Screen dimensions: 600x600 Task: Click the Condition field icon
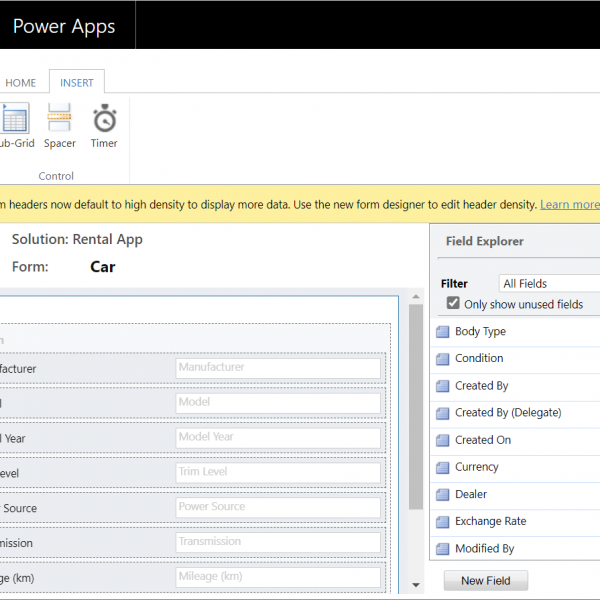pyautogui.click(x=443, y=359)
